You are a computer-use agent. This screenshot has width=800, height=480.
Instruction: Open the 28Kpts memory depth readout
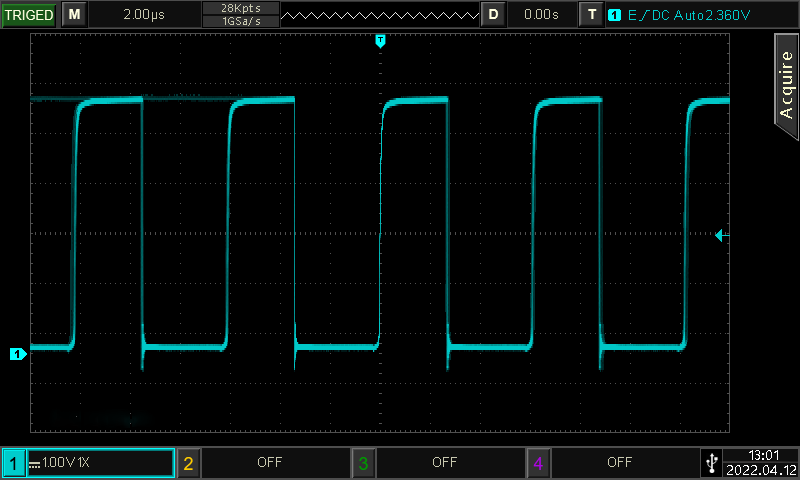click(239, 8)
